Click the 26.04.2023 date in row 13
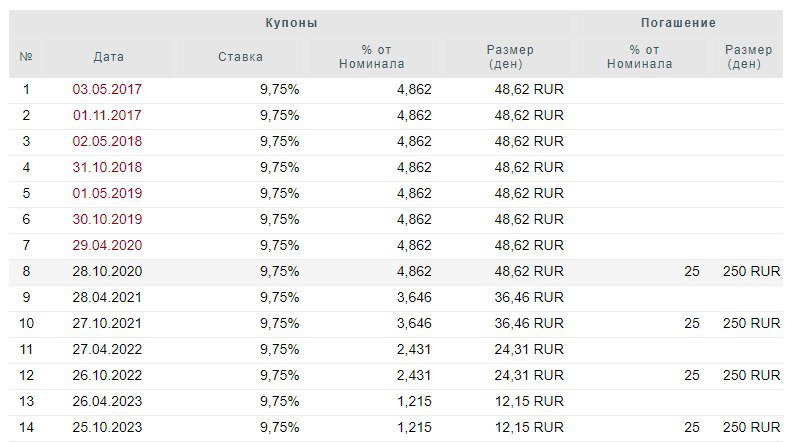 (107, 401)
